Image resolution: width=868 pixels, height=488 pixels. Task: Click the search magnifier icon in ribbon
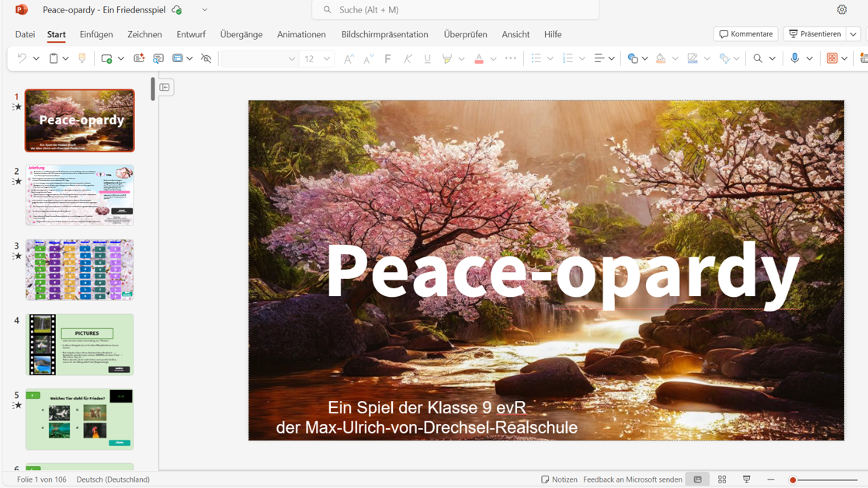758,59
